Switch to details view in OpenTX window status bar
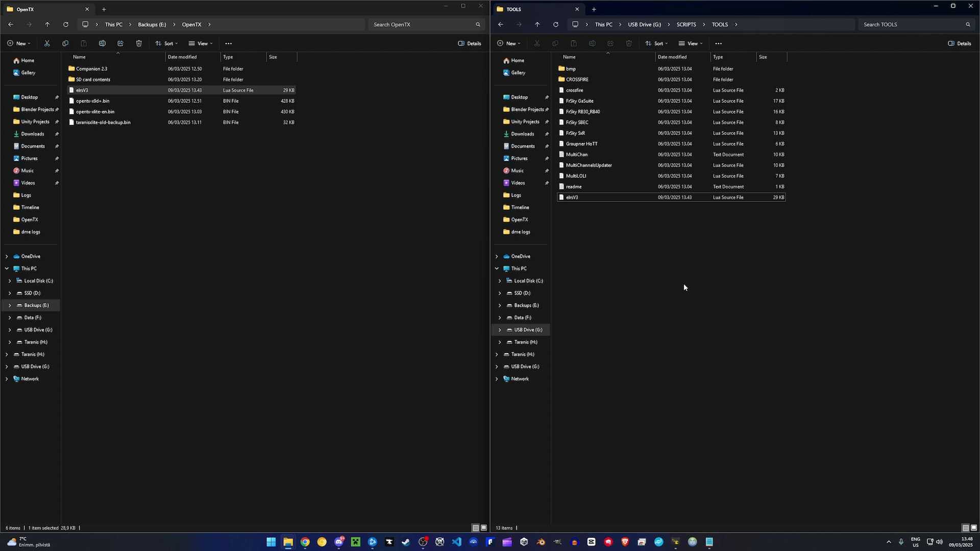This screenshot has height=551, width=980. click(x=476, y=528)
